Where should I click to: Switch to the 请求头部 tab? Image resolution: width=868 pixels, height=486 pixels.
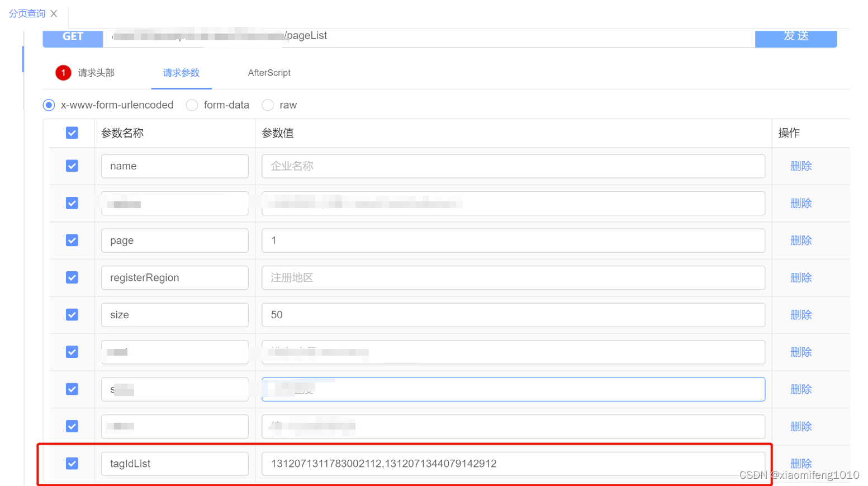coord(96,73)
